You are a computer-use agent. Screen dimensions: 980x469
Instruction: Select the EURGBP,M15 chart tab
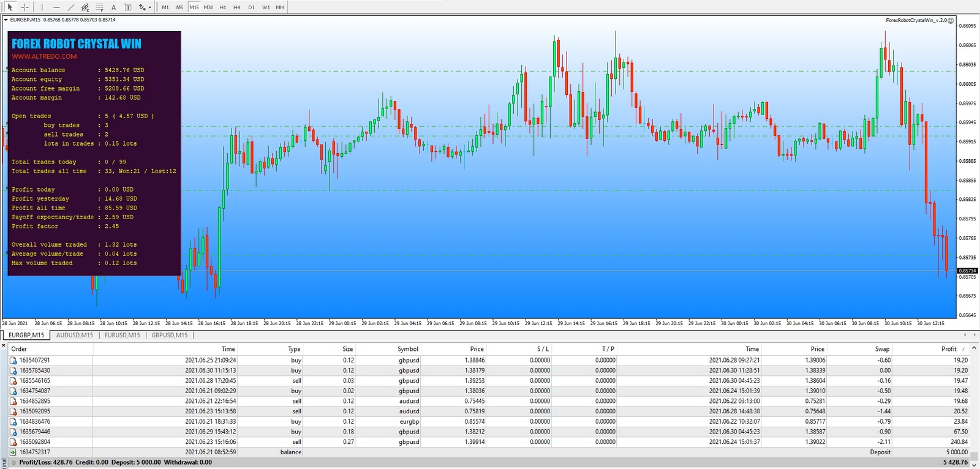(x=26, y=335)
